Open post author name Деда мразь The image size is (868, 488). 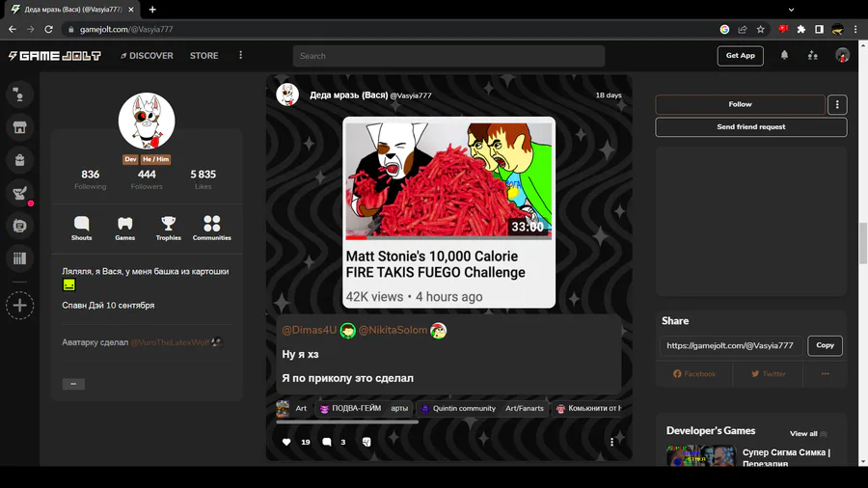[x=348, y=95]
